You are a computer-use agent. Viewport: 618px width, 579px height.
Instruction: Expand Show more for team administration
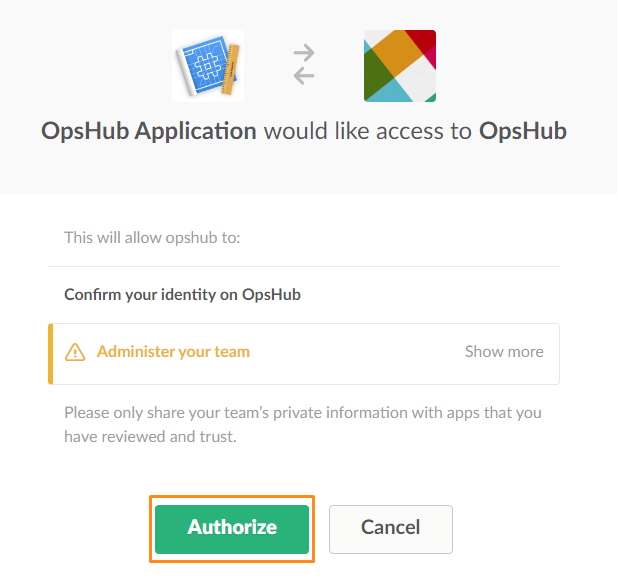504,352
